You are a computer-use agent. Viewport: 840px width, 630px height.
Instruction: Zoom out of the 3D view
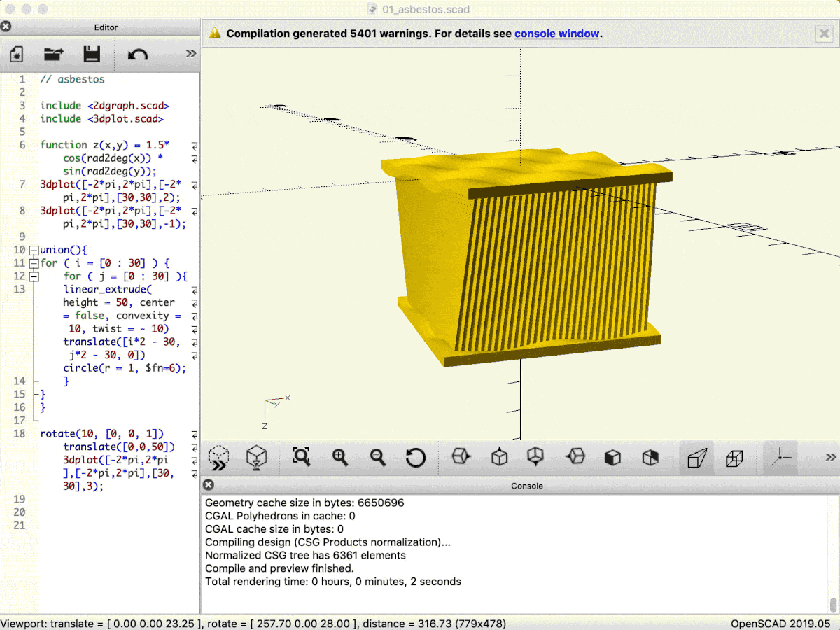[x=378, y=458]
